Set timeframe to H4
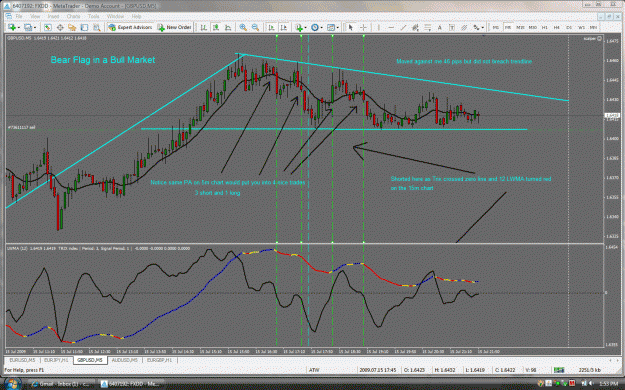625x390 pixels. click(557, 27)
